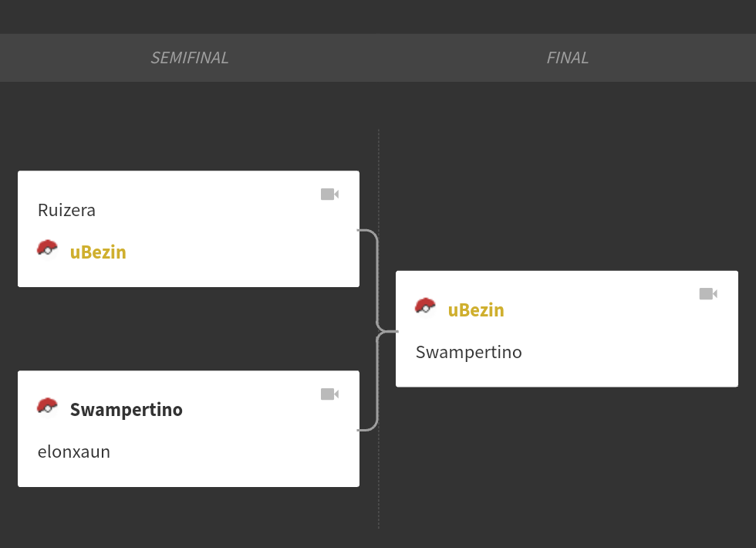This screenshot has width=756, height=548.
Task: Open video icon on Ruizera vs uBezin match
Action: [x=330, y=195]
